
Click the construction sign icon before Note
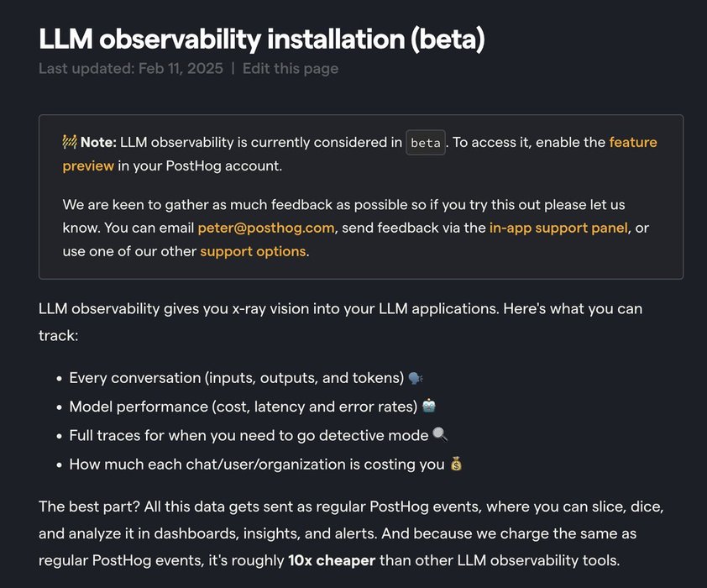70,142
